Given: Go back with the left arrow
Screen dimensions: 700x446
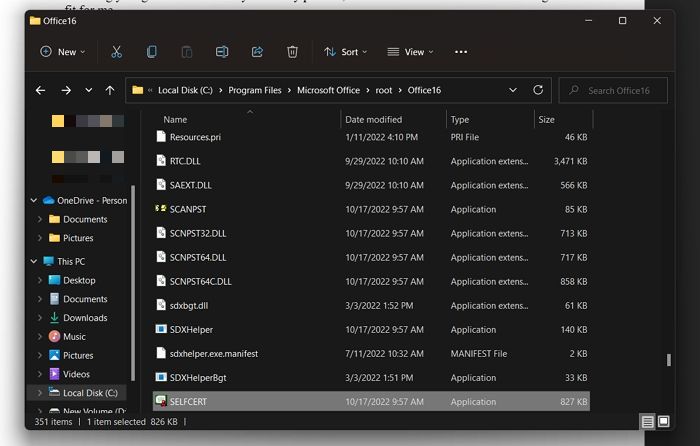Looking at the screenshot, I should 40,91.
